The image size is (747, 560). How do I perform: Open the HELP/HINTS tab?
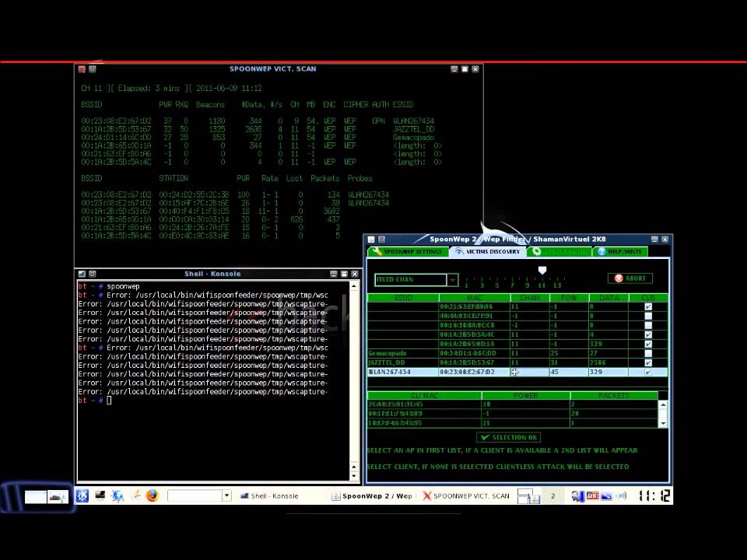click(x=620, y=251)
